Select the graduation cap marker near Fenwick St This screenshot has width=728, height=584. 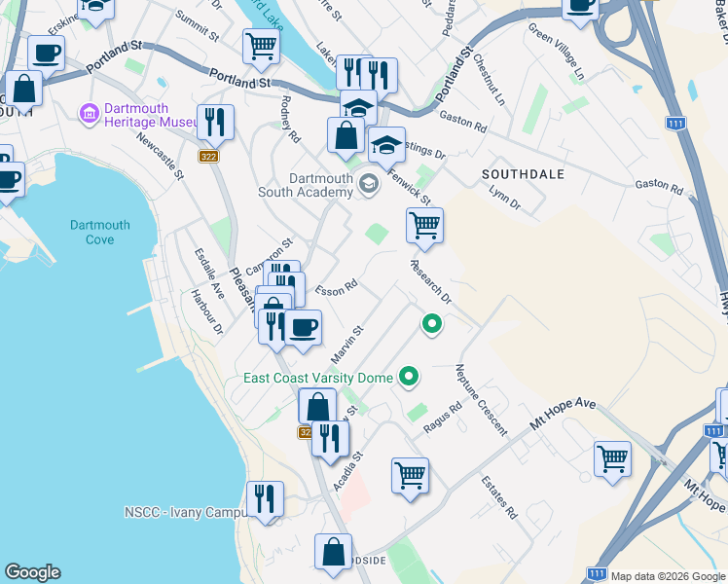386,147
